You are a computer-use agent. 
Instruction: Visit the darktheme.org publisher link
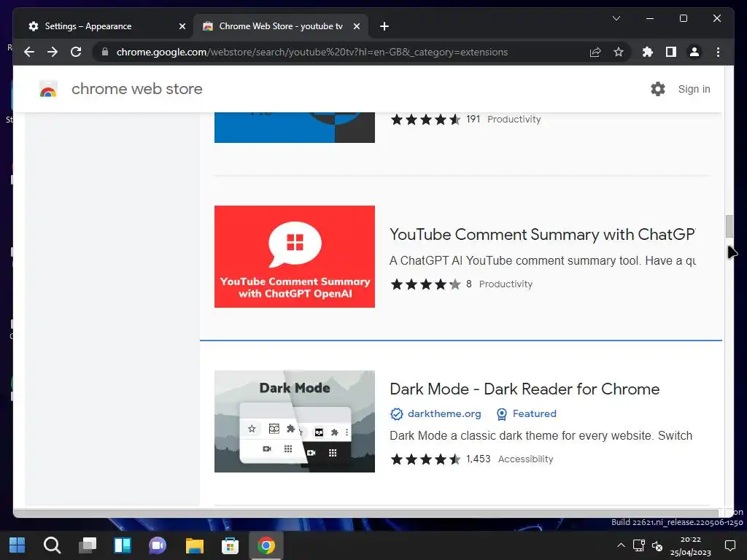[444, 414]
